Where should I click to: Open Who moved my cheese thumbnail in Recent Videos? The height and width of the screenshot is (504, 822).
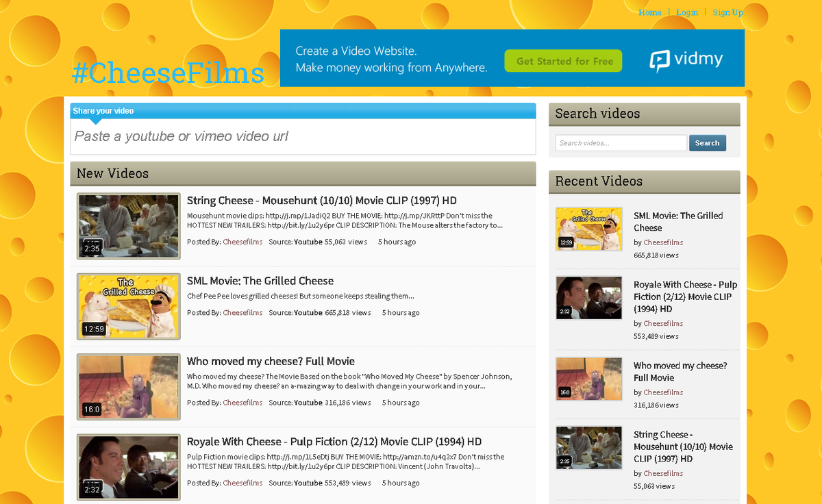coord(589,379)
